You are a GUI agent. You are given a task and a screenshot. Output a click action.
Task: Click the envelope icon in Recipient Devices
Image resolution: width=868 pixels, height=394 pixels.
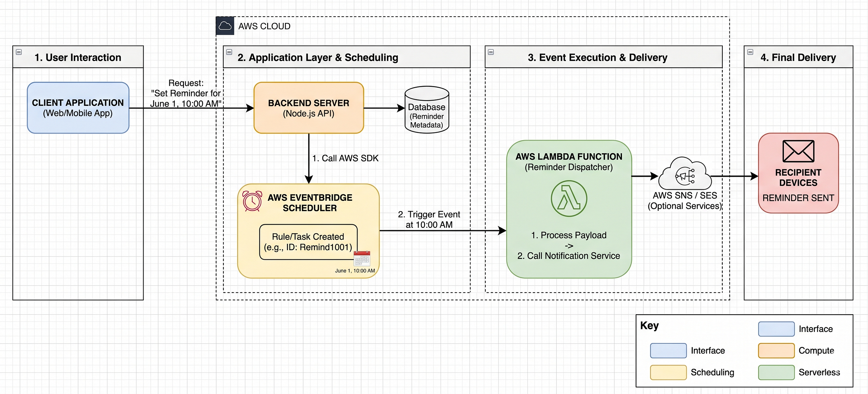point(798,151)
